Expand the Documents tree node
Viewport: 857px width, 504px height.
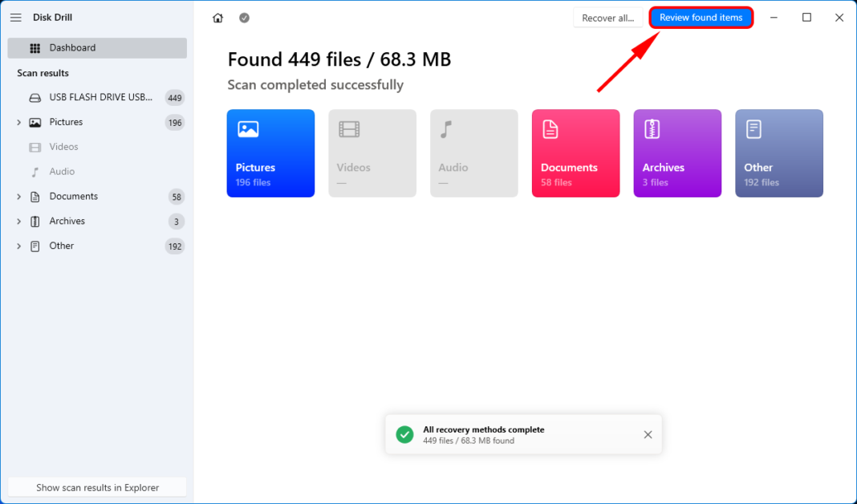click(18, 197)
